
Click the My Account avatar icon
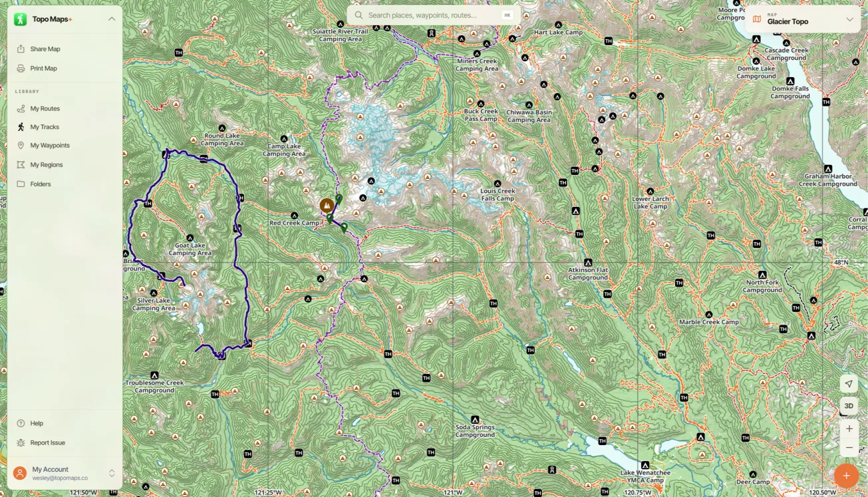click(20, 473)
